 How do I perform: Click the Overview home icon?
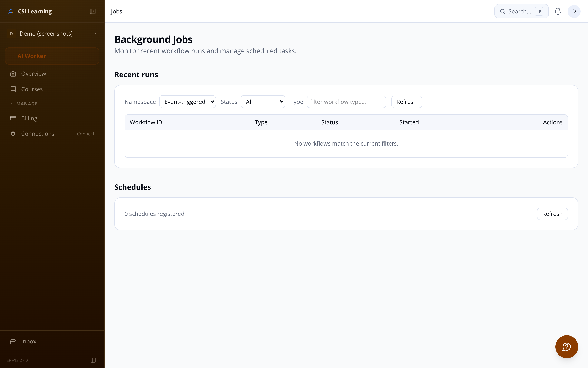click(x=13, y=74)
